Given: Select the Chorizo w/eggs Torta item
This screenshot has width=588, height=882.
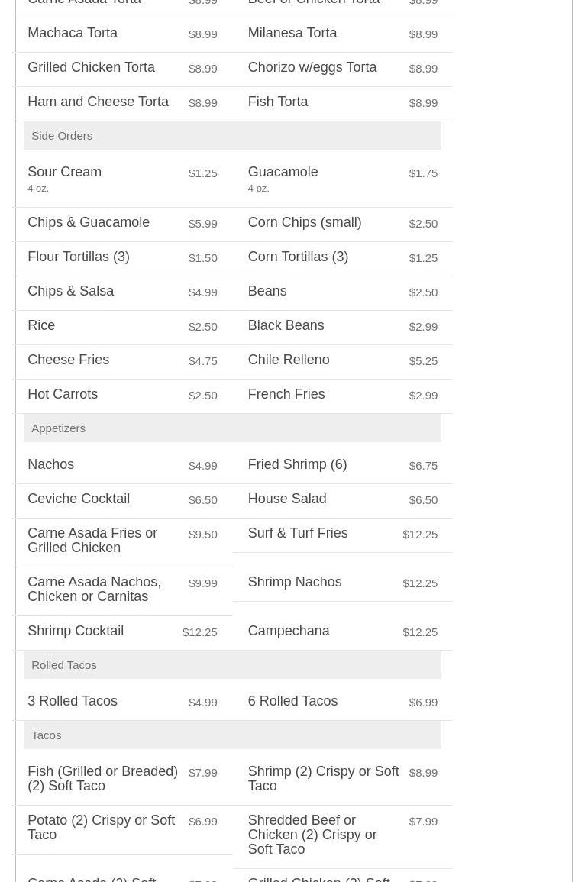Looking at the screenshot, I should [312, 68].
